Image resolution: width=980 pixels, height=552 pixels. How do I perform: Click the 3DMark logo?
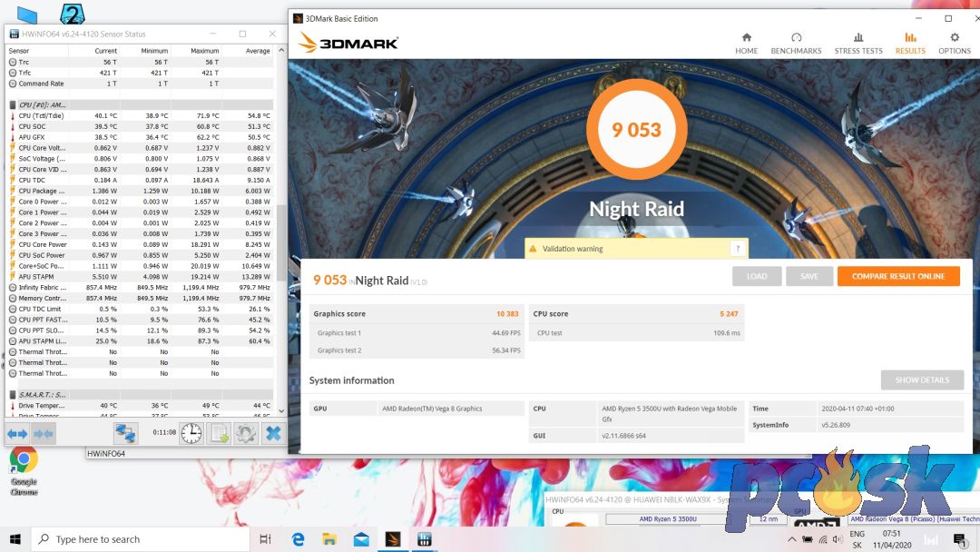(348, 44)
